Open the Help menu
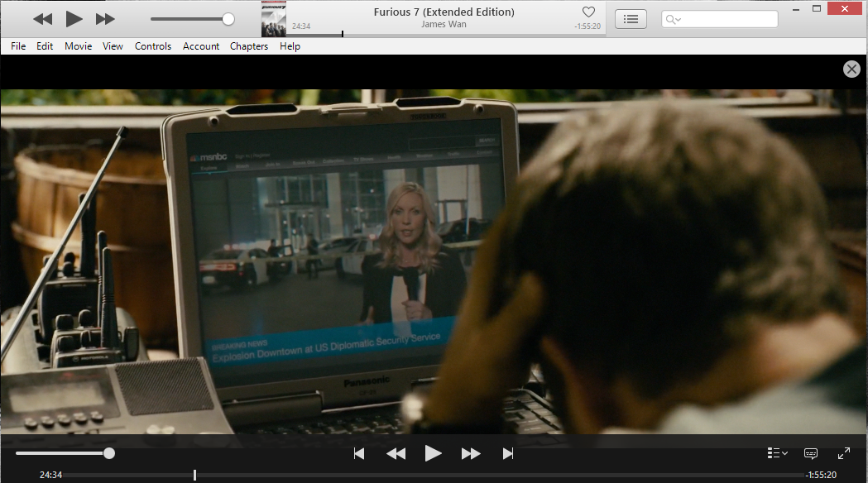 coord(290,46)
